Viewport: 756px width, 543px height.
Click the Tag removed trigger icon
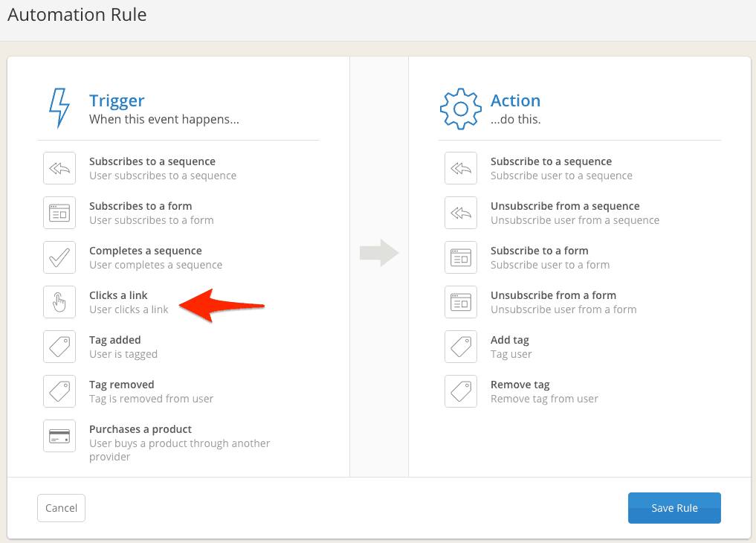59,391
